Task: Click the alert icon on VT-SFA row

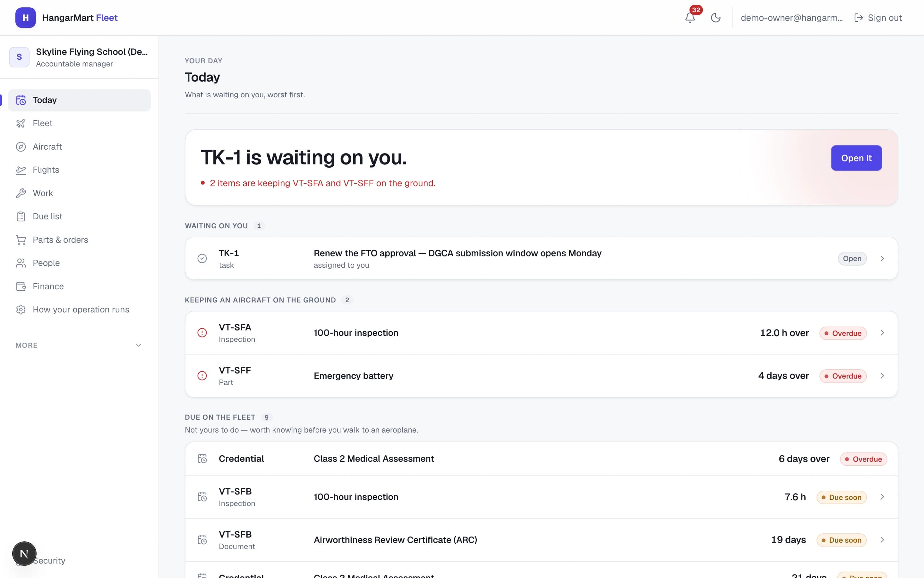Action: [202, 333]
